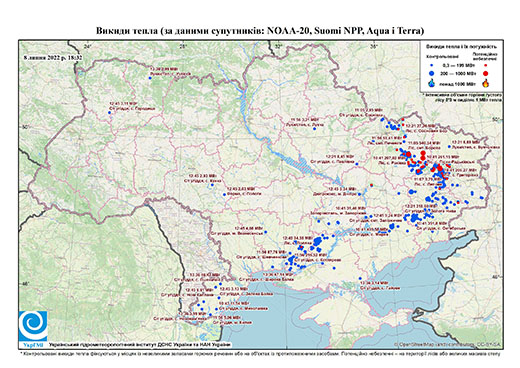Click the blue marker near top-left label at 28°

(x=150, y=78)
